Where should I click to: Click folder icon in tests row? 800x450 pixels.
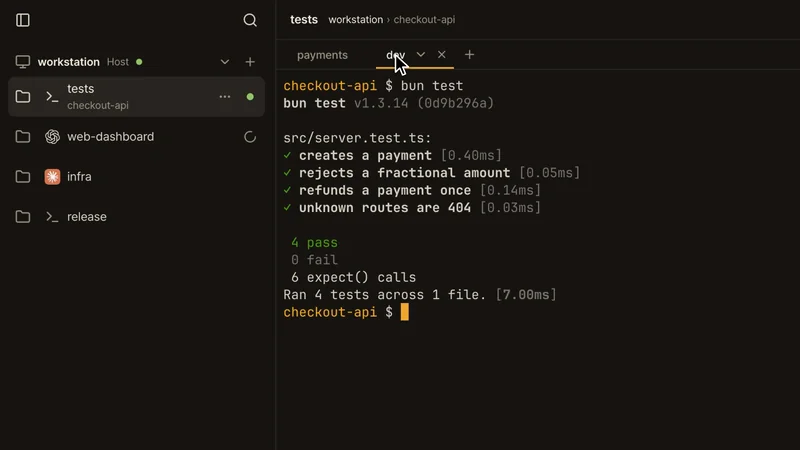[x=22, y=96]
